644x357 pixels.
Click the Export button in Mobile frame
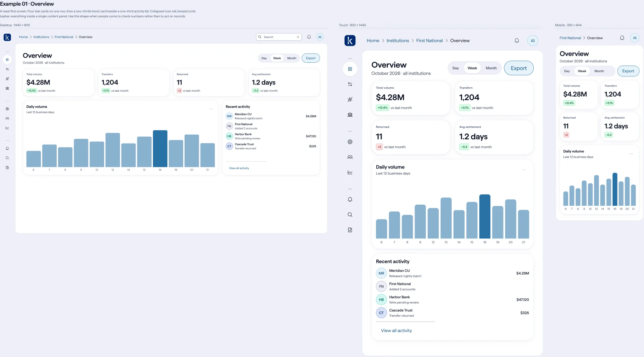[x=628, y=71]
